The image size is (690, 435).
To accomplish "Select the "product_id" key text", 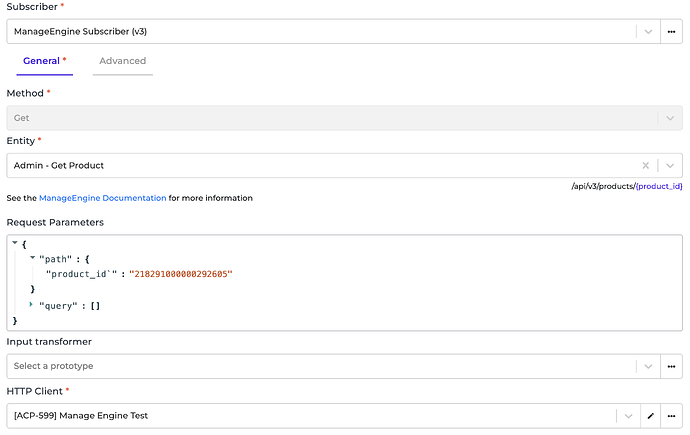I will (x=81, y=274).
